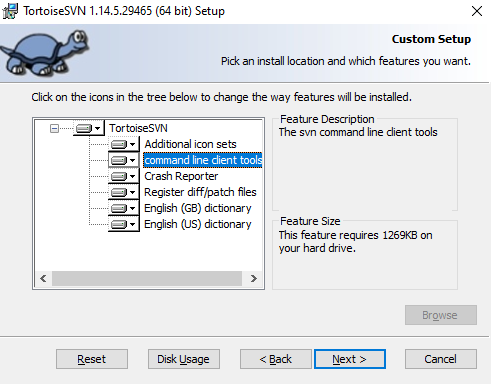Select command line client tools feature

[203, 160]
